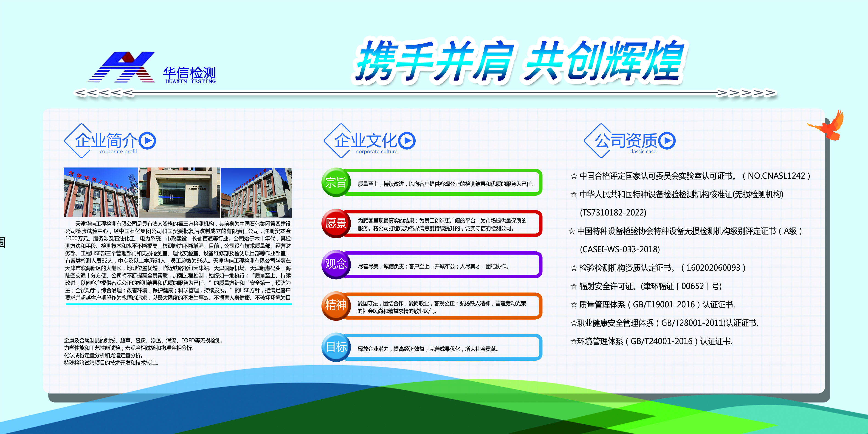Click the orange 精神 round badge
Viewport: 868px width, 434px height.
point(336,306)
